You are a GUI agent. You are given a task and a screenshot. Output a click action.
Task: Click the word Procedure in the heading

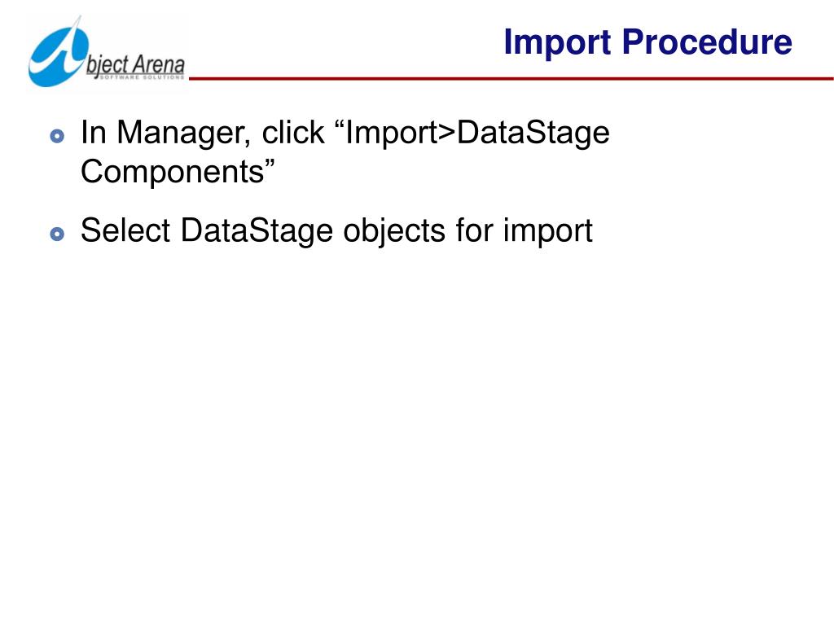click(707, 42)
